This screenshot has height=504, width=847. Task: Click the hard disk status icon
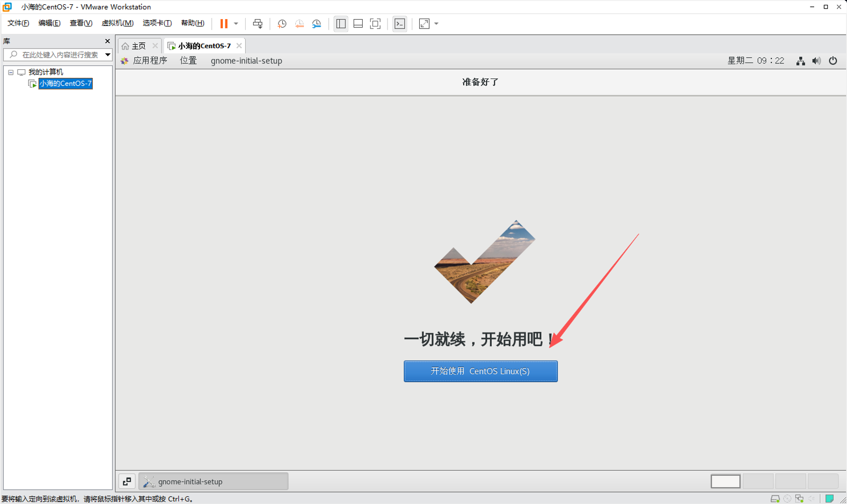click(x=775, y=499)
